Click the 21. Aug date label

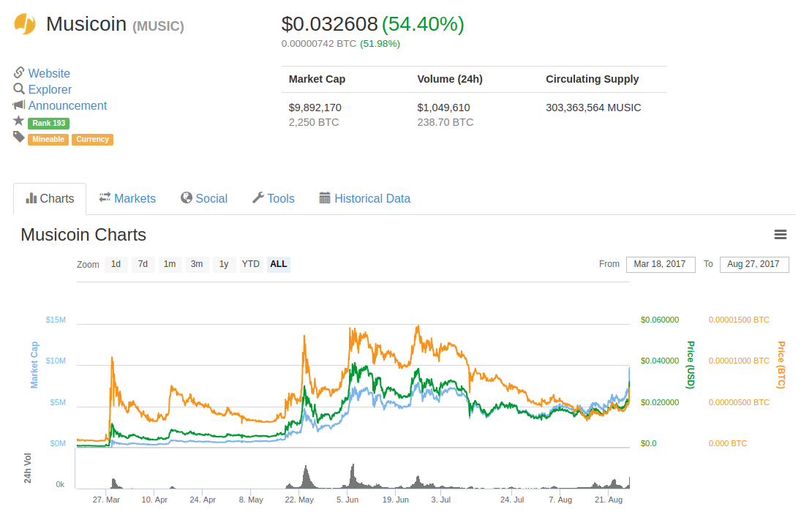[x=609, y=500]
